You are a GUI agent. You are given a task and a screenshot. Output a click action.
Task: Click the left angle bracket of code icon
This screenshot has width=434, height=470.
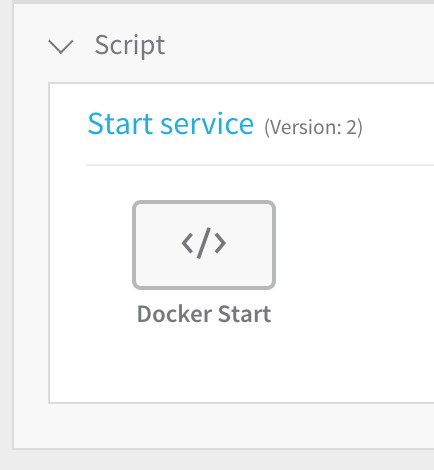tap(187, 243)
